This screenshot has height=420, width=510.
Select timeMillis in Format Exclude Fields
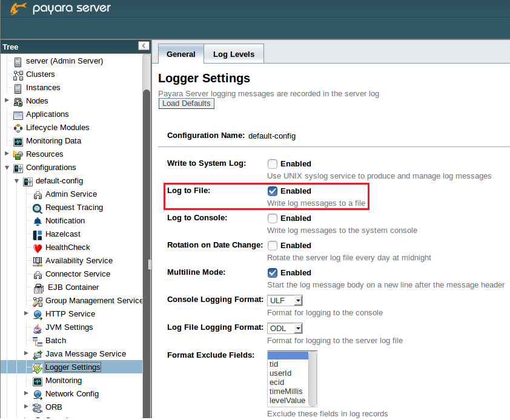(x=288, y=392)
